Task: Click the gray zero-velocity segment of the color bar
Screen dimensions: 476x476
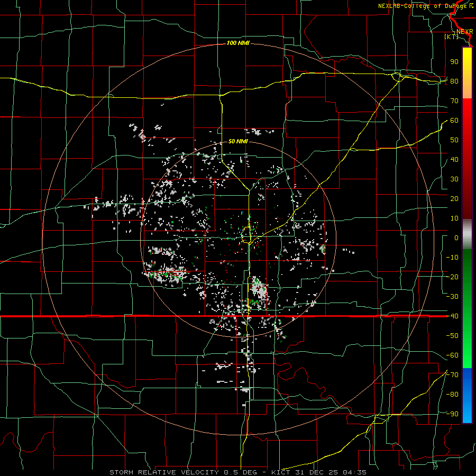Action: tap(467, 234)
